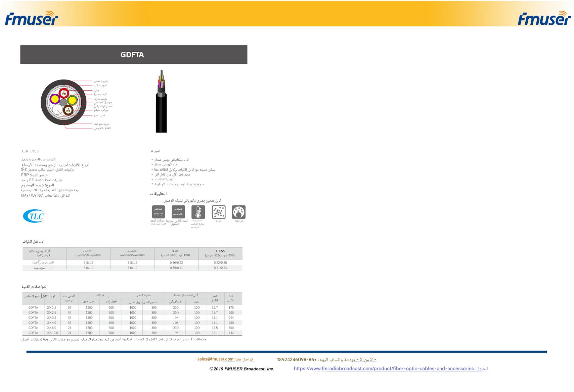Viewport: 574px width, 392px height.
Task: Click the '175' cable weight cell
Action: point(231,307)
